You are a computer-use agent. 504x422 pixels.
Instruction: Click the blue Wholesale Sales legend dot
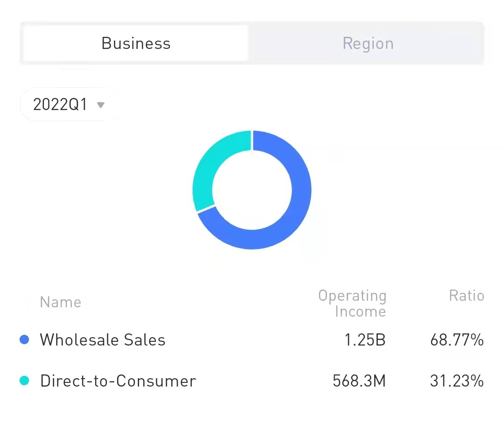pyautogui.click(x=24, y=340)
